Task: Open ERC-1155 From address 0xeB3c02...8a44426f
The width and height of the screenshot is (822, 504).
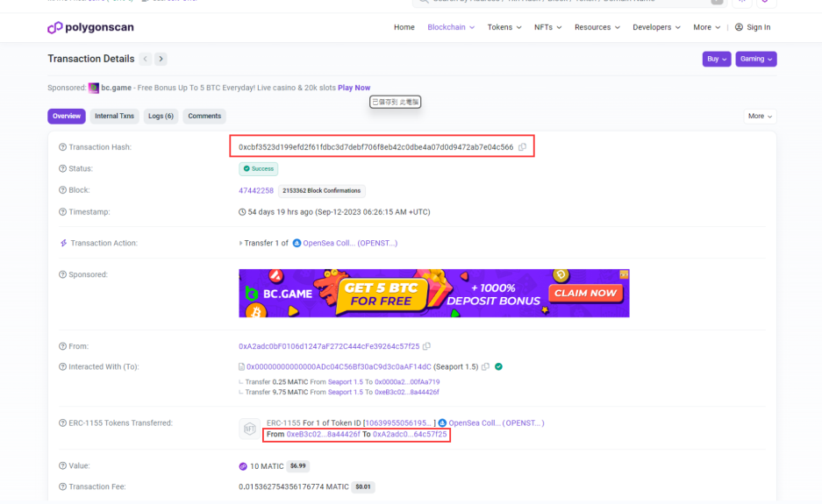Action: (324, 435)
